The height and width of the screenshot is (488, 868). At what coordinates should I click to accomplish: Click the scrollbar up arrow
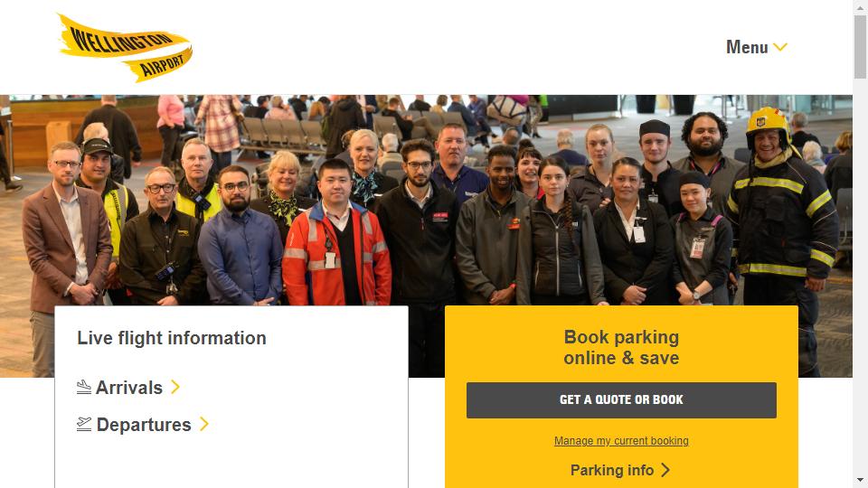pyautogui.click(x=860, y=6)
